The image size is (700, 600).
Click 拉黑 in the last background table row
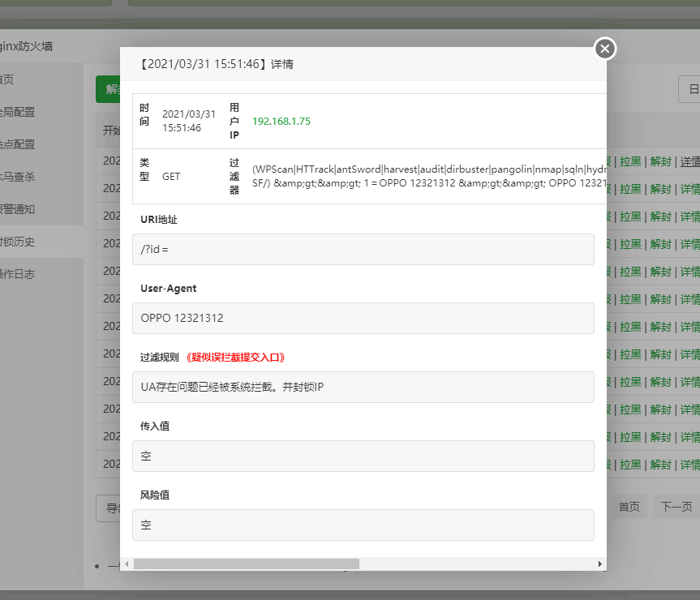630,465
